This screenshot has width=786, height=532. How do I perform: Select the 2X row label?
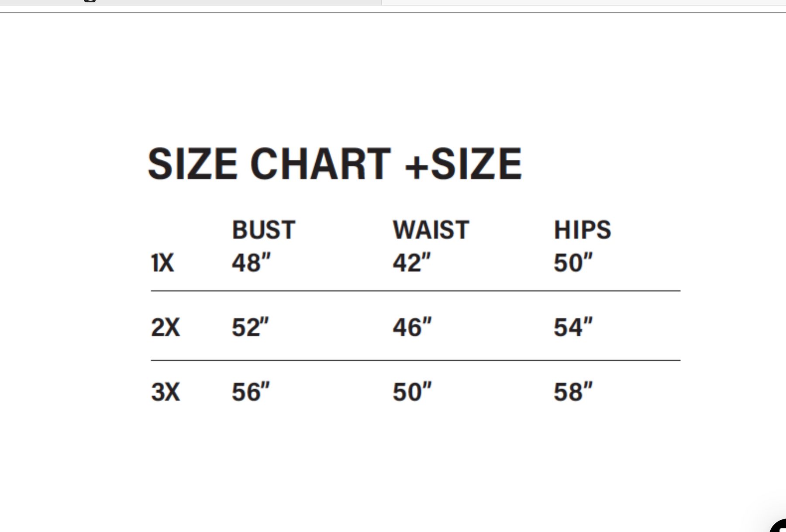point(165,327)
